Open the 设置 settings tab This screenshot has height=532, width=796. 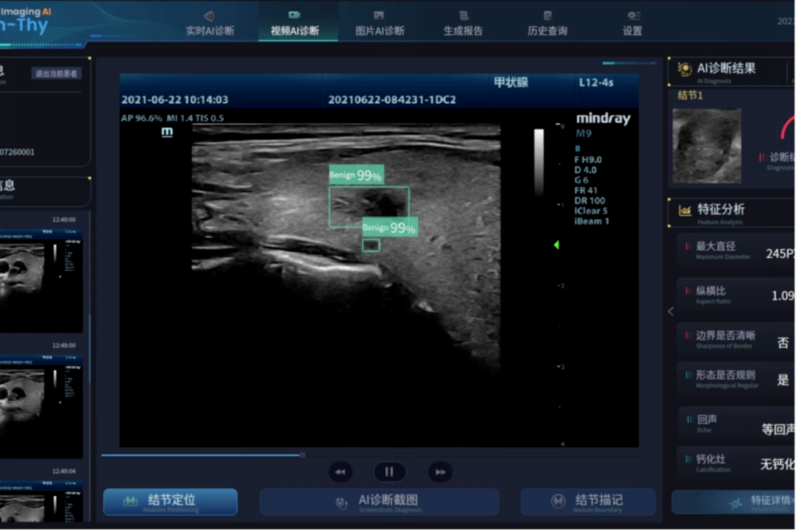[x=632, y=24]
